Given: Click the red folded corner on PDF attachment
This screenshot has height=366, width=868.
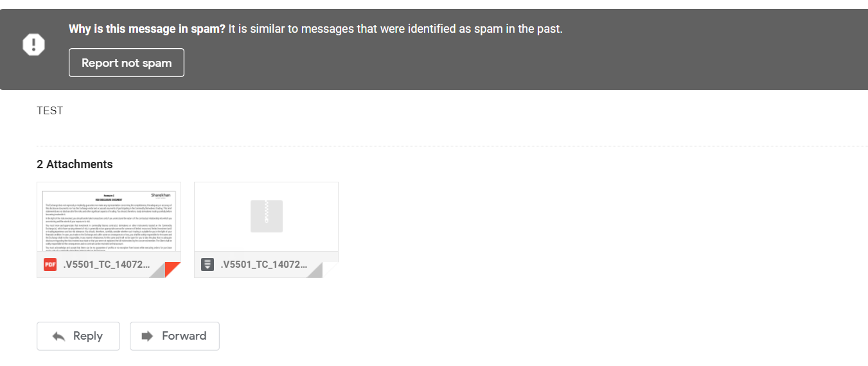Looking at the screenshot, I should point(173,270).
